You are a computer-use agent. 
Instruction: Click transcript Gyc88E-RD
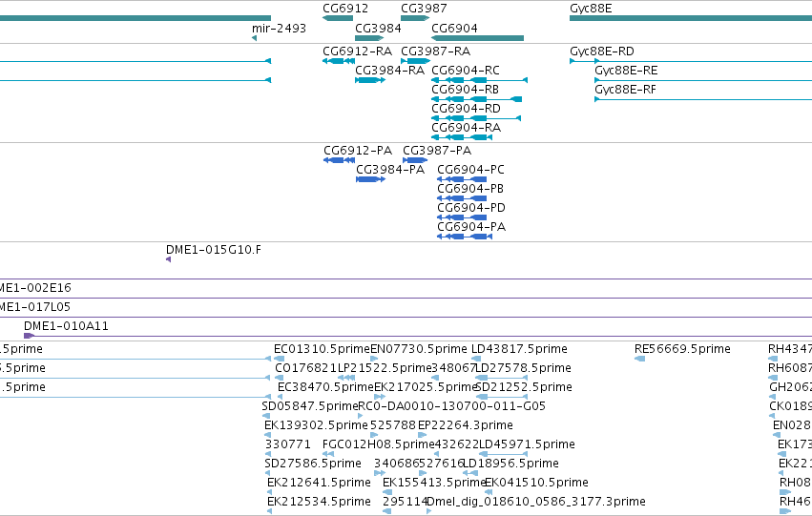pyautogui.click(x=602, y=52)
